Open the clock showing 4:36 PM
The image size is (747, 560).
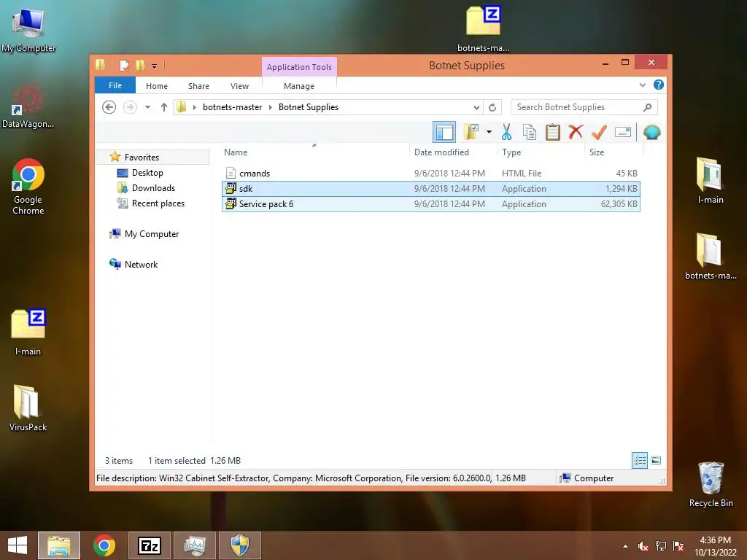click(x=715, y=546)
